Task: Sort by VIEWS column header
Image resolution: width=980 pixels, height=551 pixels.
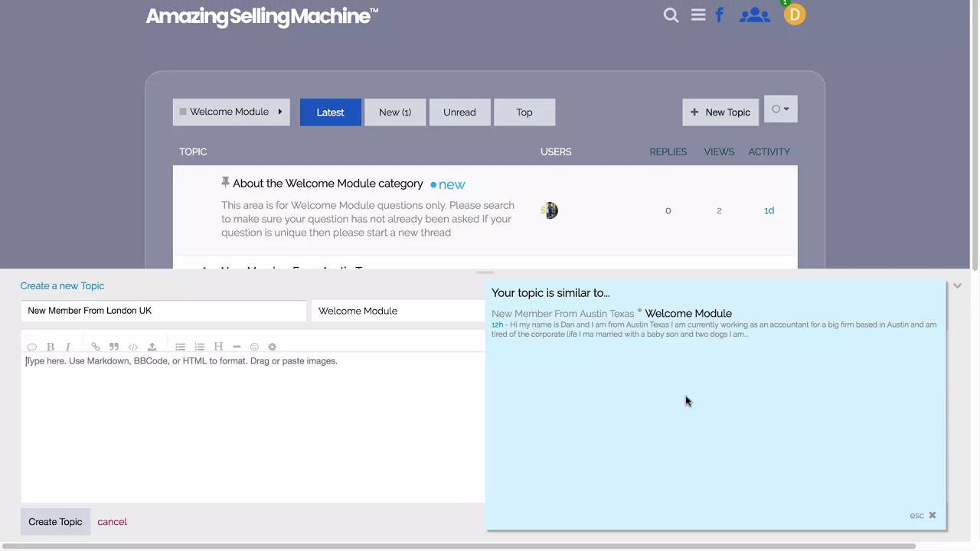Action: pos(719,152)
